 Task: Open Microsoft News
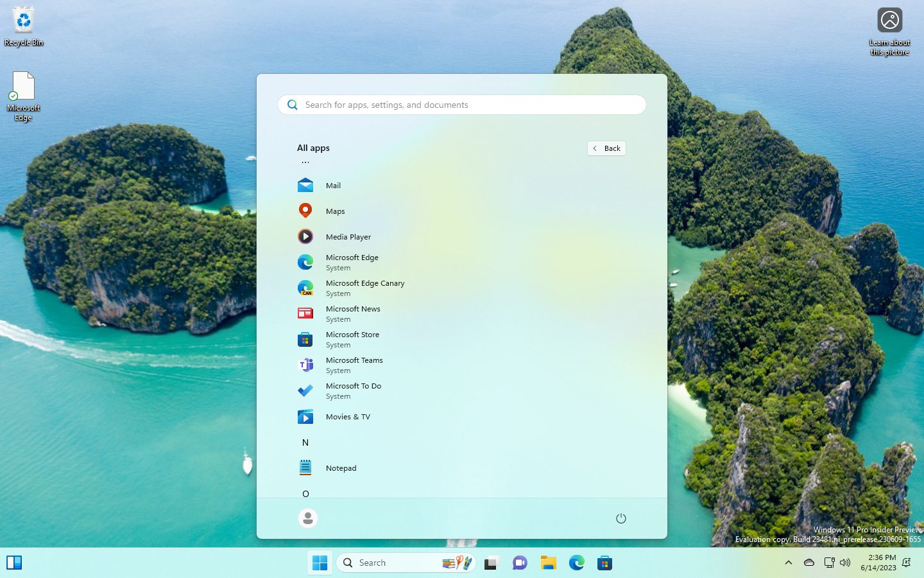(353, 313)
